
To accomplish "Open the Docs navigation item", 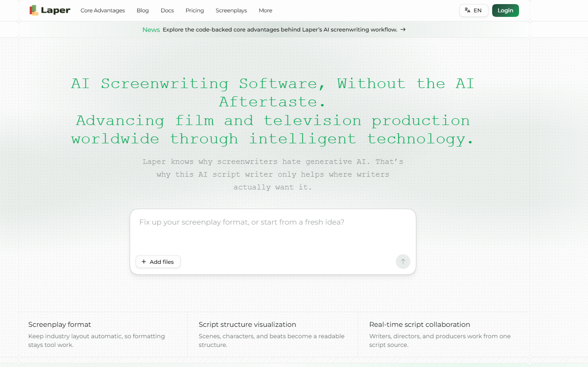I will click(x=167, y=10).
